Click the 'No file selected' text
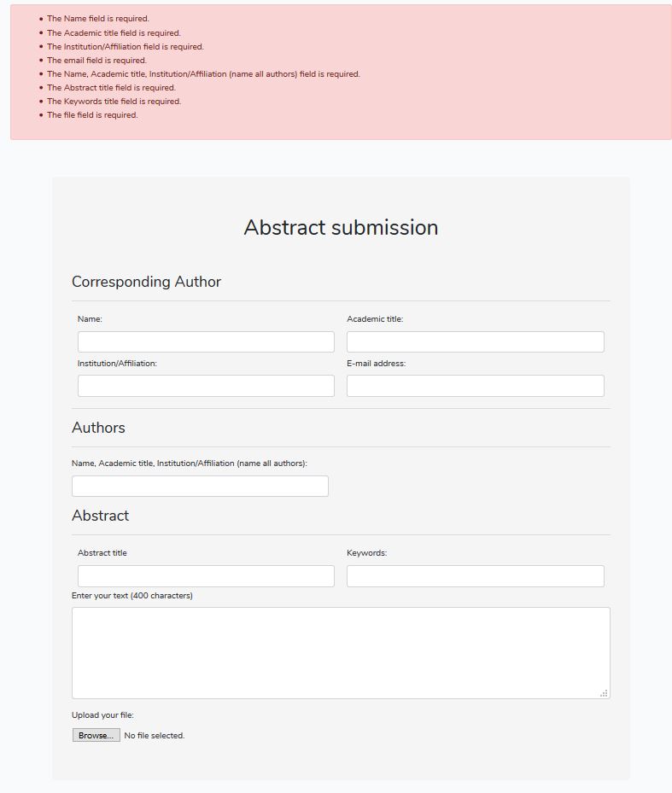This screenshot has width=672, height=793. [154, 734]
